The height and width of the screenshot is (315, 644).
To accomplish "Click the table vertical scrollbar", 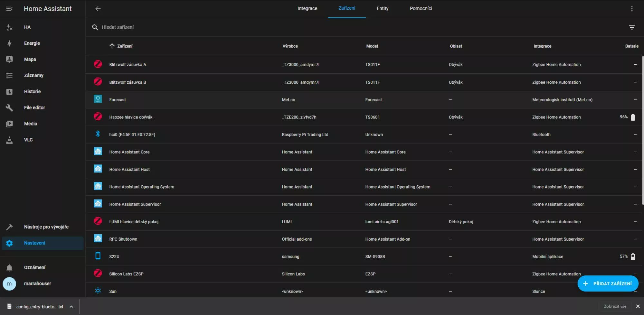I will tap(643, 130).
